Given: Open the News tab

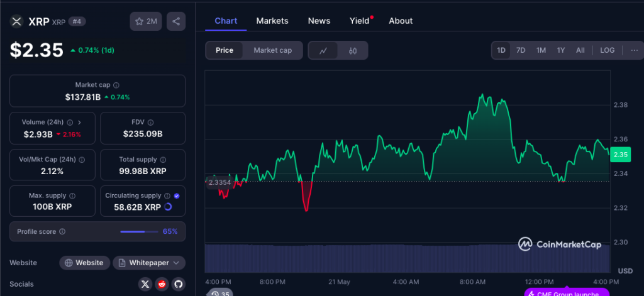Looking at the screenshot, I should point(319,21).
